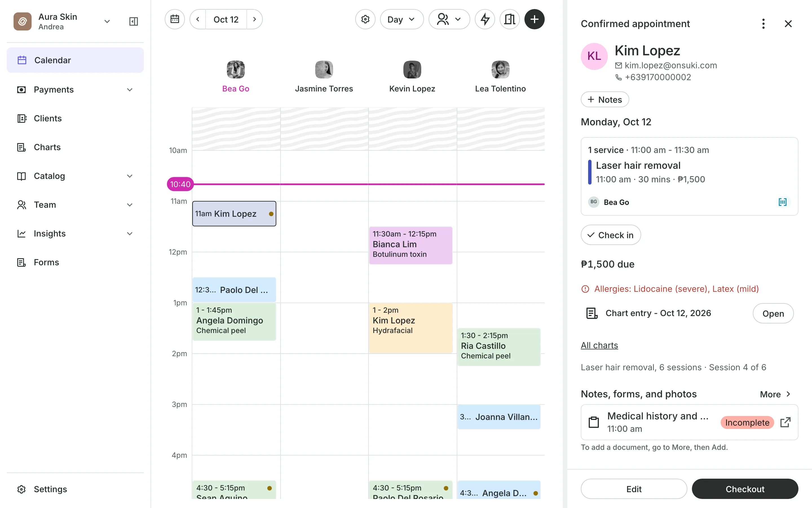Click the Checkout button
The width and height of the screenshot is (812, 508).
coord(745,489)
